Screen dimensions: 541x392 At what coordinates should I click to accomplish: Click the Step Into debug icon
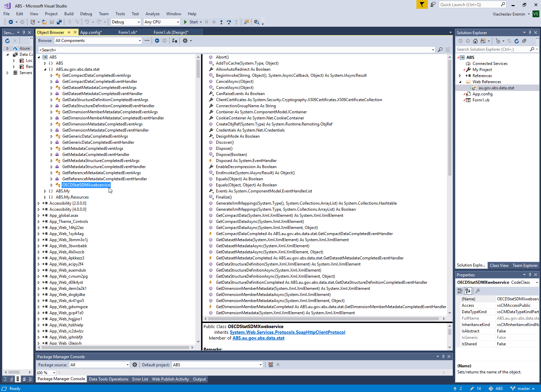point(221,22)
